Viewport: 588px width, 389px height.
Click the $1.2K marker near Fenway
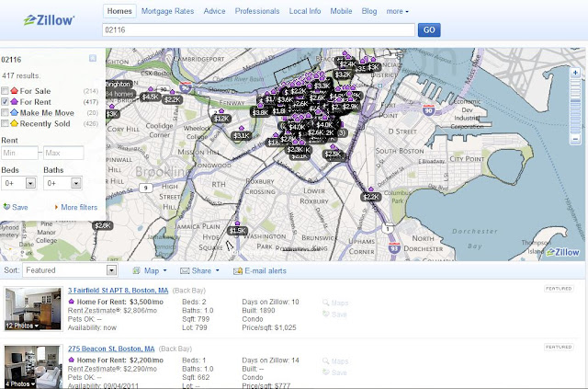click(x=220, y=119)
